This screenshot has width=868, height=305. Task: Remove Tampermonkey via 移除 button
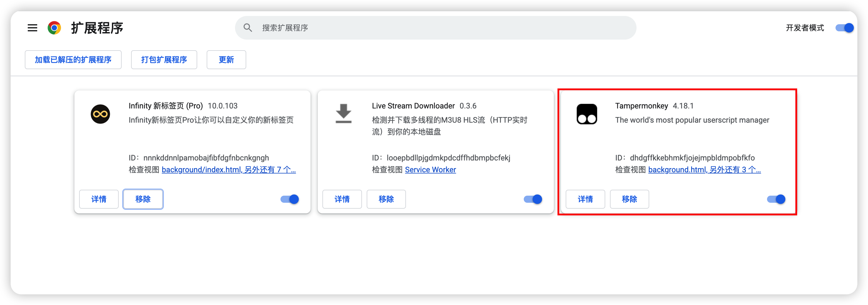pos(629,199)
